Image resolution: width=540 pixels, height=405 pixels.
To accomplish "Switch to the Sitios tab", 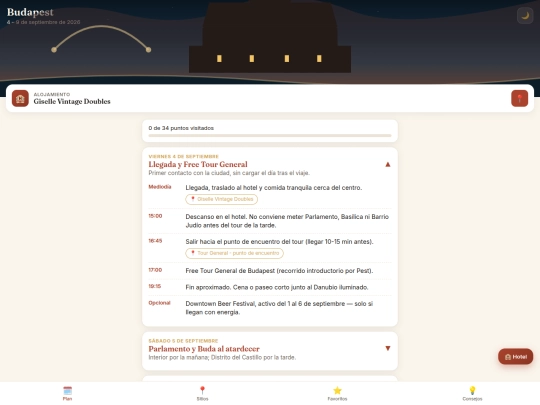I will (202, 393).
